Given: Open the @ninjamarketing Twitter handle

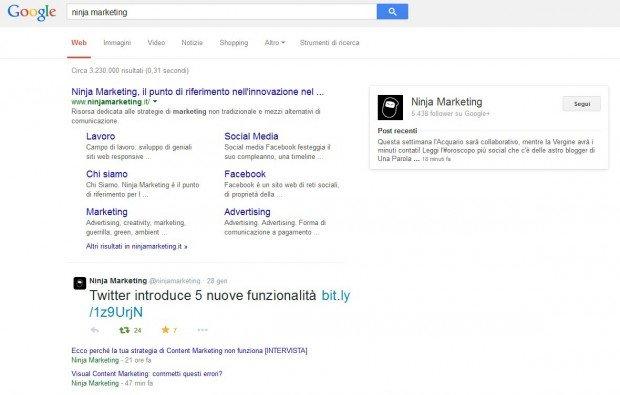Looking at the screenshot, I should coord(174,281).
